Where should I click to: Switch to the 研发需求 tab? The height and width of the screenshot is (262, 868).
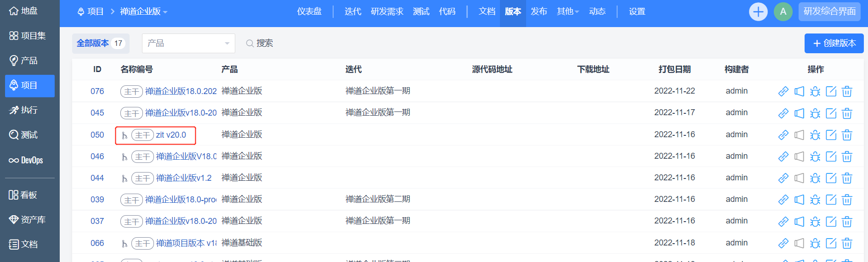[x=387, y=11]
